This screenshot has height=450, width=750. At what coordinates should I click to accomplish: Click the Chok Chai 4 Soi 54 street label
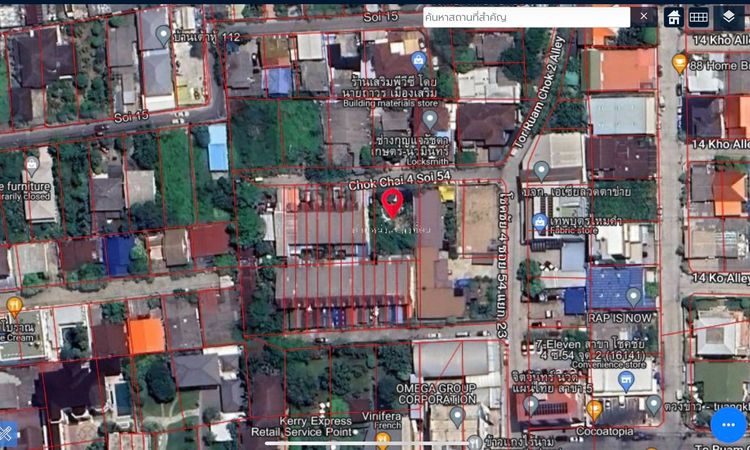point(399,181)
